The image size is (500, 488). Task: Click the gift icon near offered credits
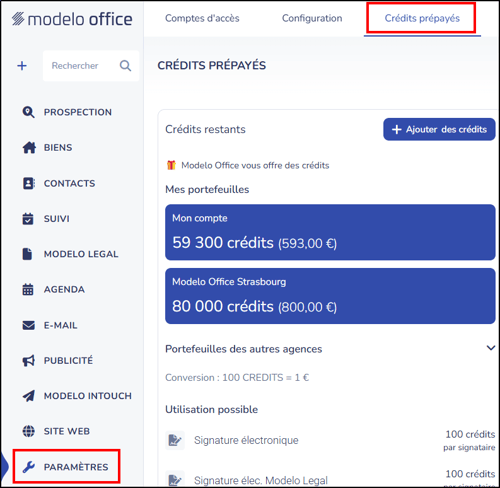pos(171,165)
